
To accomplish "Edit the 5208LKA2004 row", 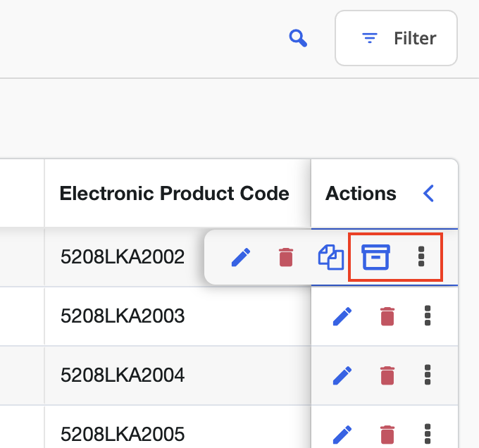I will 342,375.
